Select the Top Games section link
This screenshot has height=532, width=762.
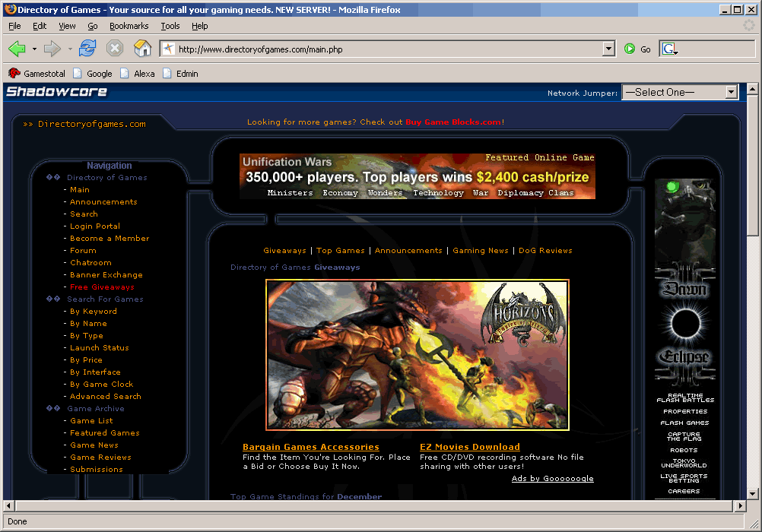[x=340, y=251]
